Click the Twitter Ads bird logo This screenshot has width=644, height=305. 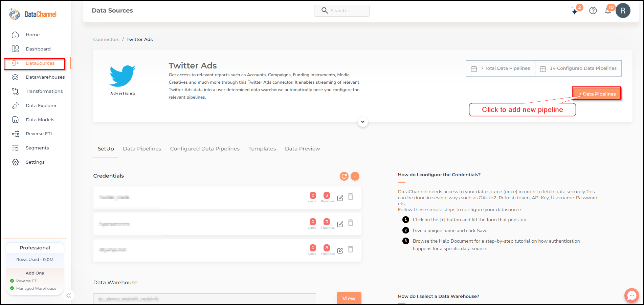pos(123,76)
